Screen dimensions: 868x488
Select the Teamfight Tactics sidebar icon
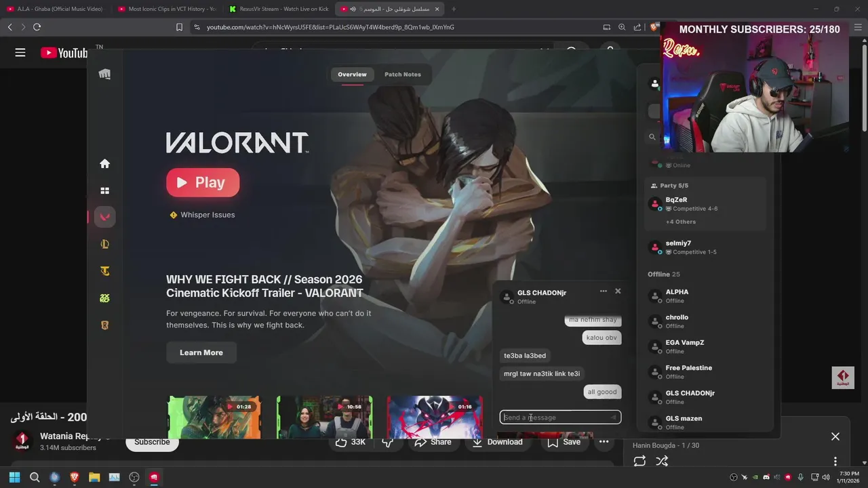104,271
